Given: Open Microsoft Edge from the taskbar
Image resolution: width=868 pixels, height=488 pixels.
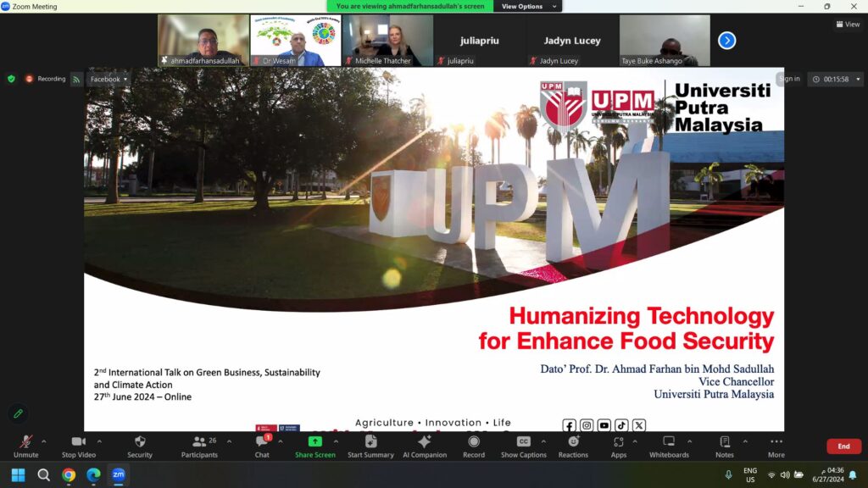Looking at the screenshot, I should (93, 474).
